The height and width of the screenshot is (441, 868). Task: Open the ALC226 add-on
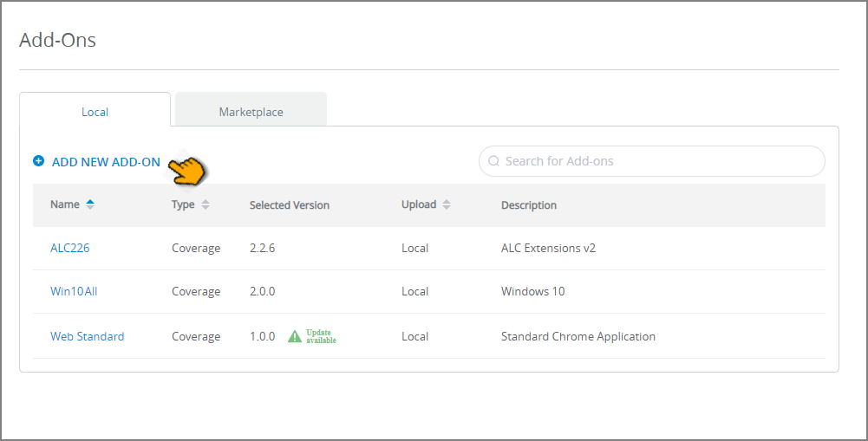(69, 248)
